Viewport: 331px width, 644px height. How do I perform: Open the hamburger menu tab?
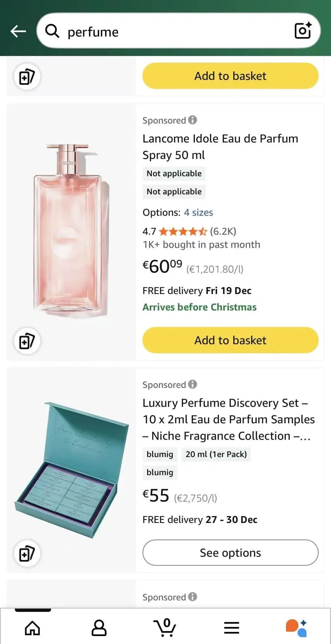(x=231, y=628)
